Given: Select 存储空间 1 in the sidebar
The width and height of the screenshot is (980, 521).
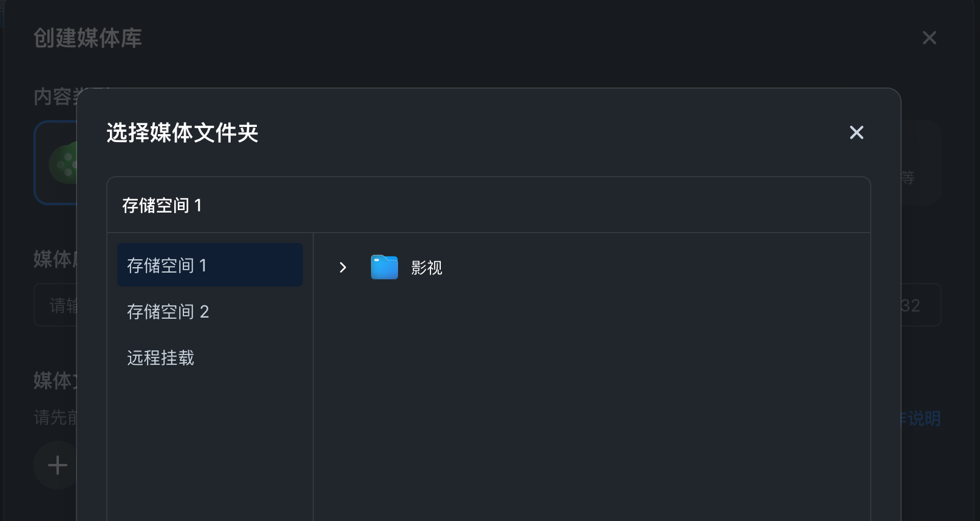Looking at the screenshot, I should pyautogui.click(x=210, y=265).
